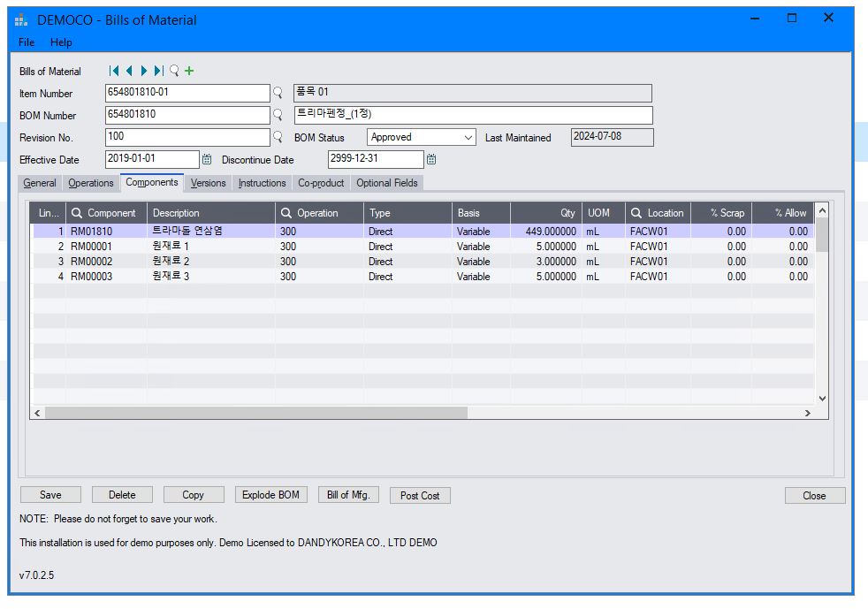868x609 pixels.
Task: Click the BOM Number input field
Action: 187,115
